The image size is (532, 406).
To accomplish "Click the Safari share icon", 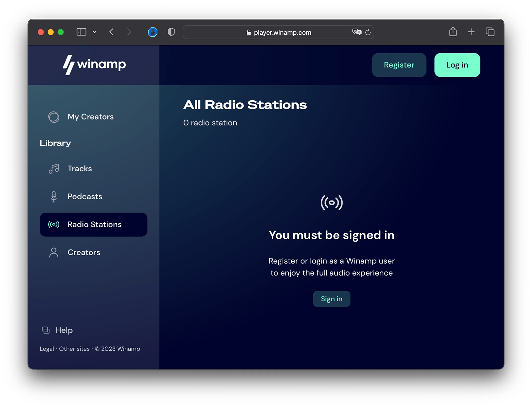I will [x=453, y=32].
